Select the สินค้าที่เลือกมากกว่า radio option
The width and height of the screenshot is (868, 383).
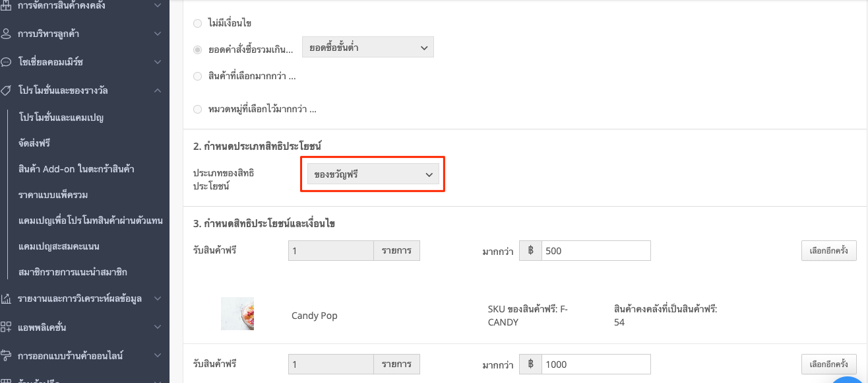point(197,76)
